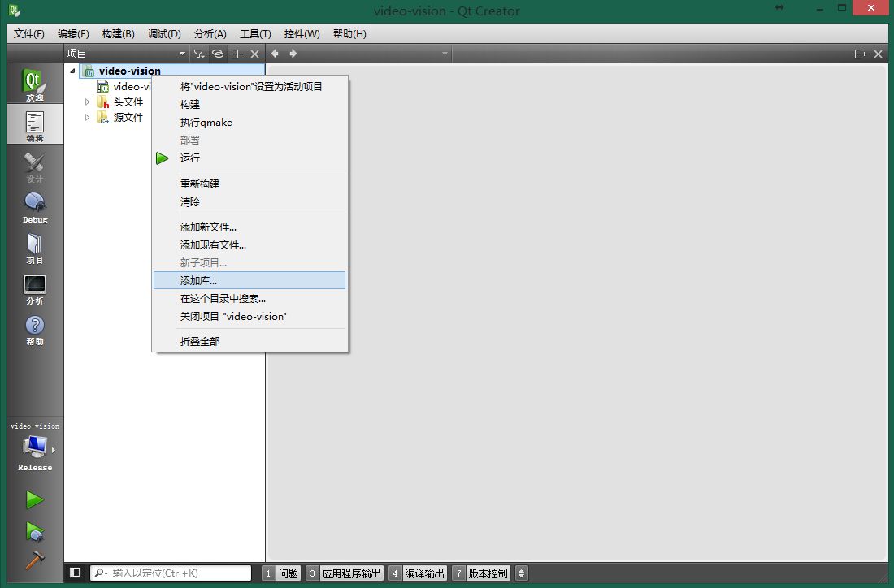Select the 源文件 tree item
894x588 pixels.
[x=128, y=118]
